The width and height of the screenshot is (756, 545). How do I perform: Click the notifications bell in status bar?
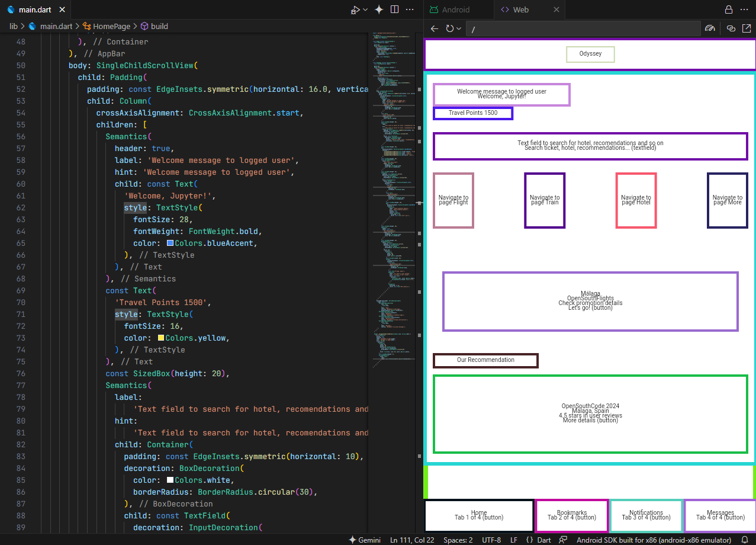[745, 540]
